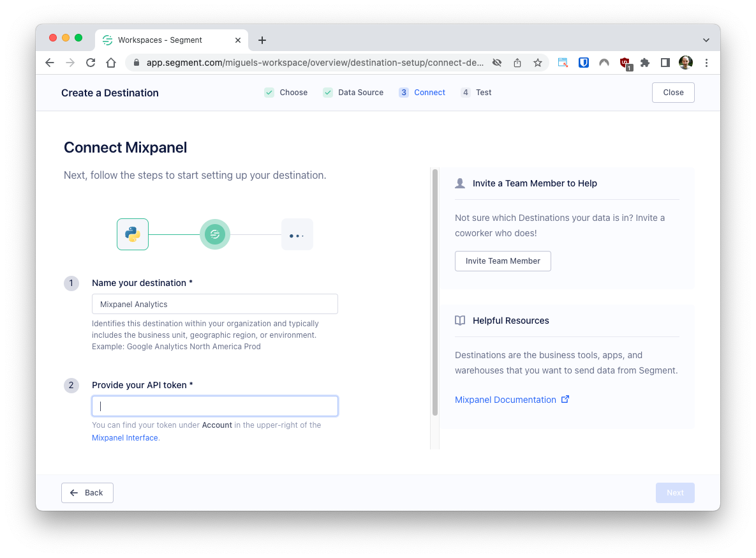
Task: Open the profile avatar menu
Action: pyautogui.click(x=686, y=63)
